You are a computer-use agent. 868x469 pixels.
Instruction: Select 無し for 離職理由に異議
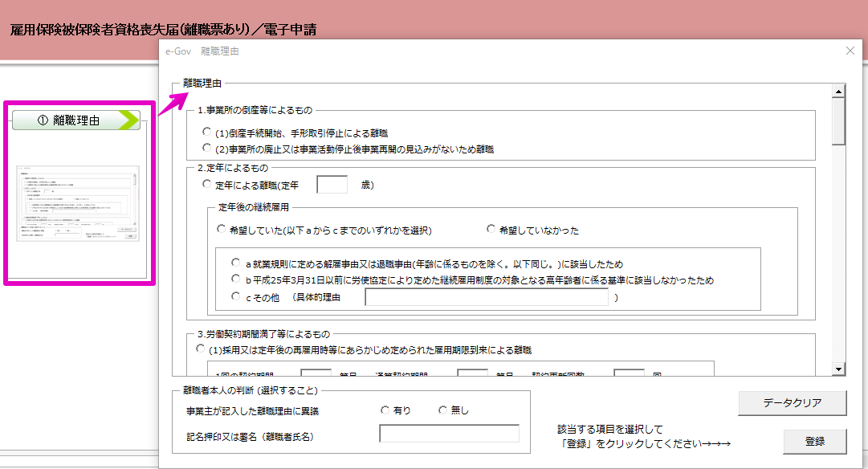point(442,410)
